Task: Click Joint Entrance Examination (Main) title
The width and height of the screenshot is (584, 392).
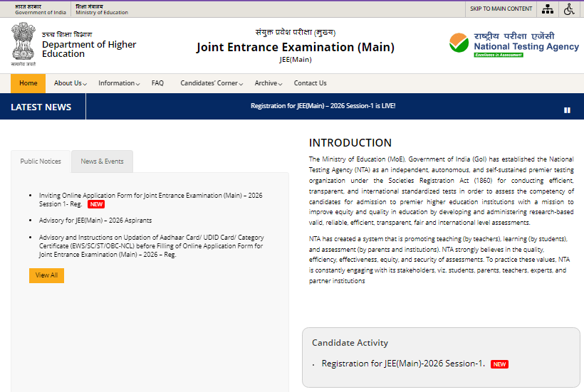Action: click(x=296, y=47)
